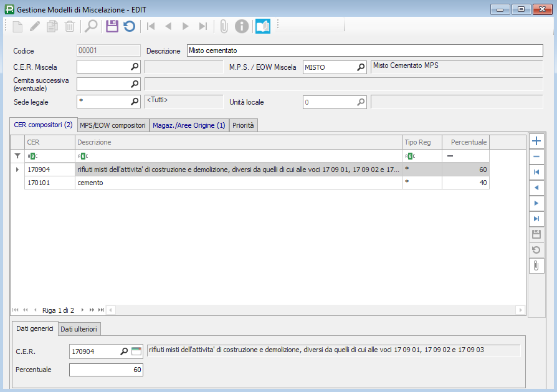Save the record with the purple floppy icon
The image size is (557, 392).
pyautogui.click(x=112, y=26)
